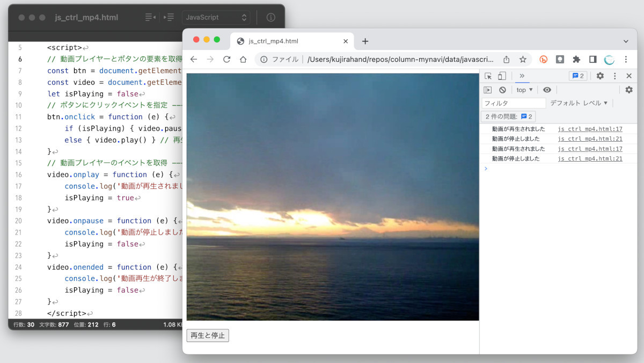644x363 pixels.
Task: Bookmark this page with the star icon
Action: click(x=523, y=60)
